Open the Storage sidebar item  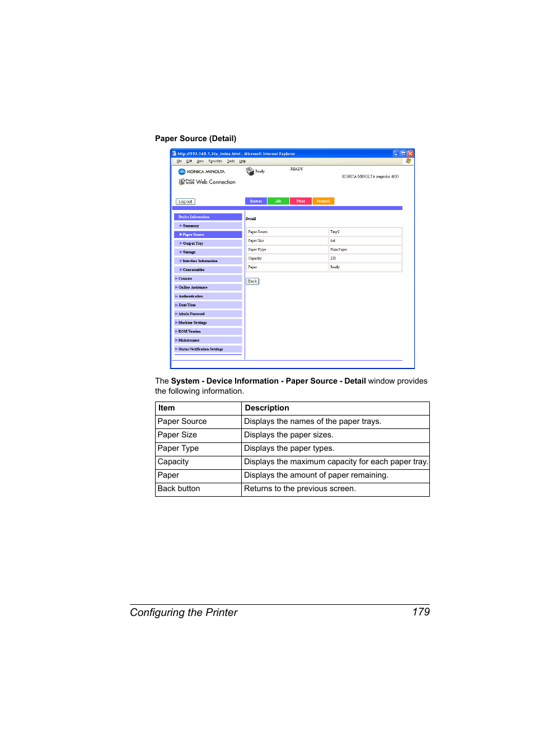208,252
